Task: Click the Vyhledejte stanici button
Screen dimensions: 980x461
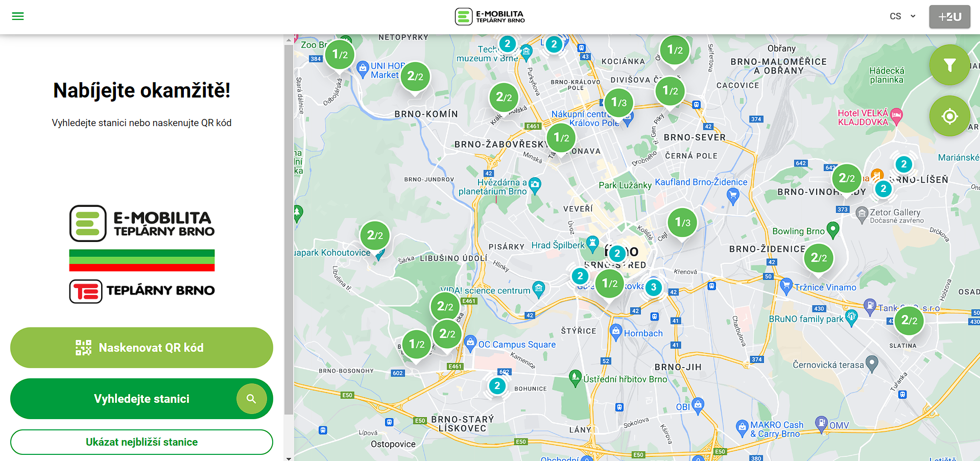Action: click(x=141, y=399)
